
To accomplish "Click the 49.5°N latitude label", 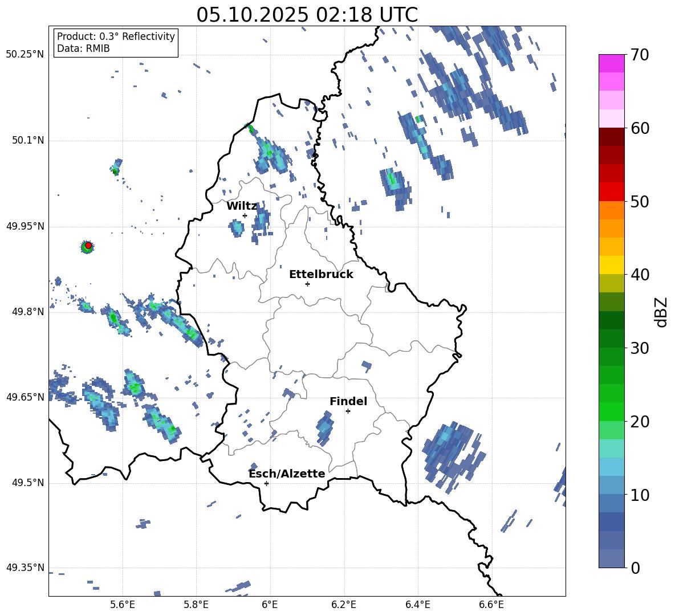I will tap(28, 483).
